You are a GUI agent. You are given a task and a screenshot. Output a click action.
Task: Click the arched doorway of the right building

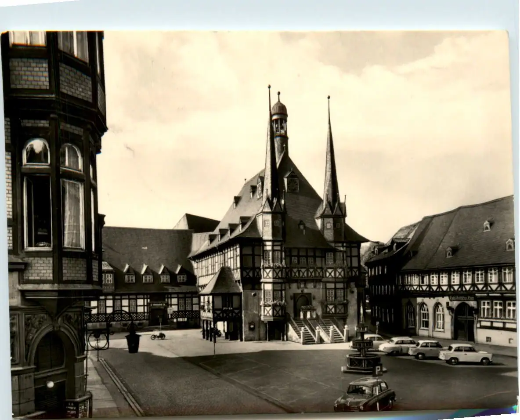[464, 322]
